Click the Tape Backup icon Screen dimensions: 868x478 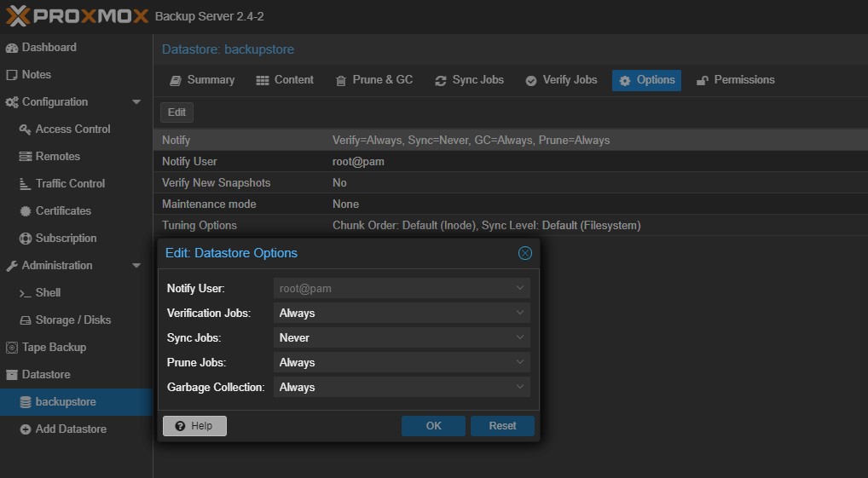pos(12,348)
